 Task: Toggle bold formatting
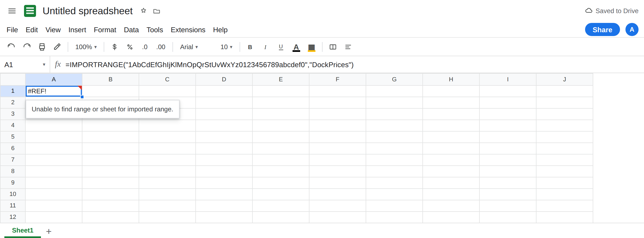coord(250,47)
